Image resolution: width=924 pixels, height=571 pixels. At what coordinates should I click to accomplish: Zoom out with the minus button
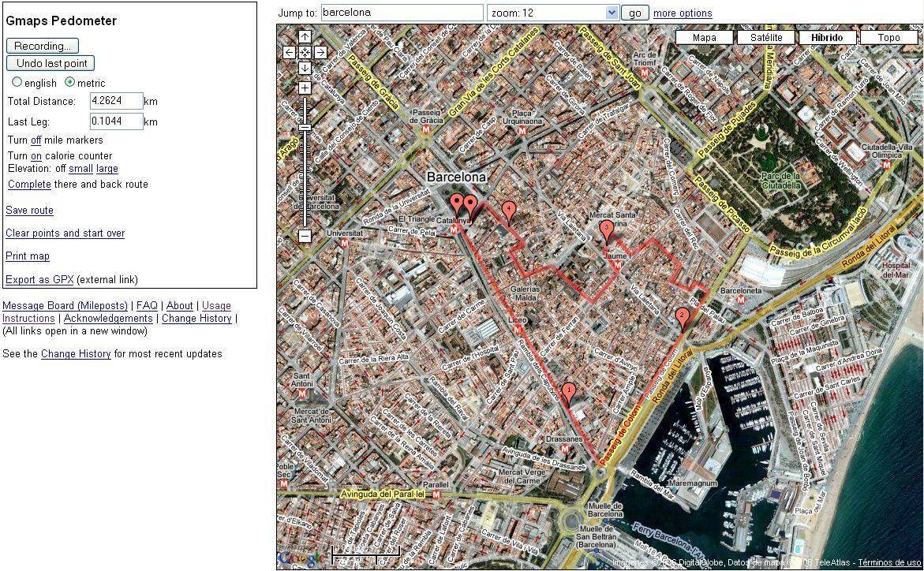coord(305,236)
